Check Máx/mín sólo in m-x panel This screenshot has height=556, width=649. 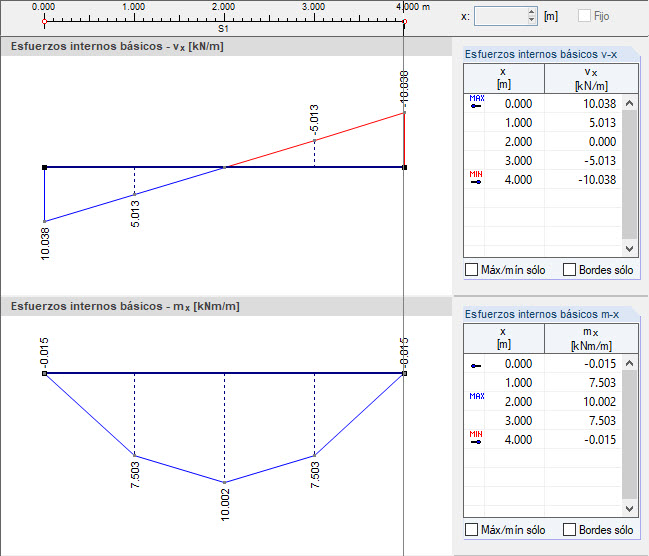471,530
